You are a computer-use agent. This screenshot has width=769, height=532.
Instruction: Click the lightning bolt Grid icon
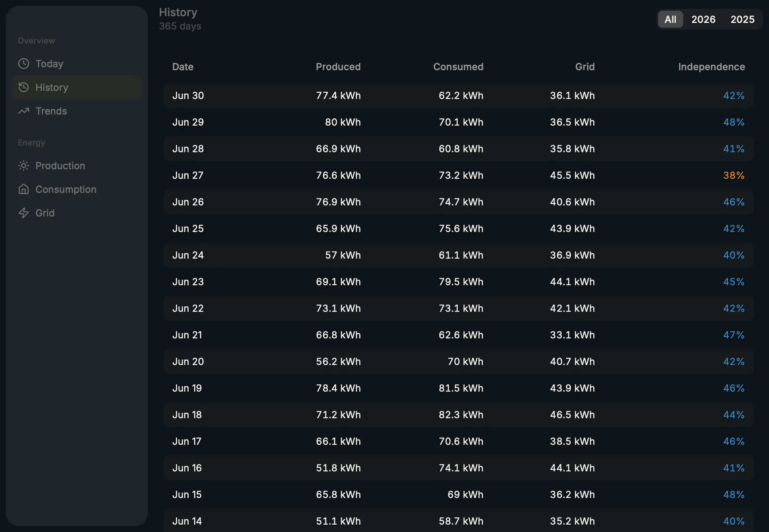pyautogui.click(x=24, y=213)
